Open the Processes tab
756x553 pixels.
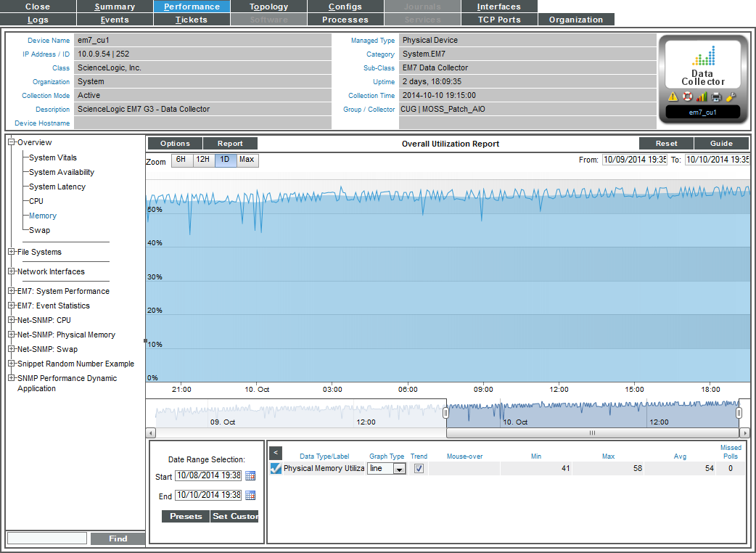coord(345,20)
